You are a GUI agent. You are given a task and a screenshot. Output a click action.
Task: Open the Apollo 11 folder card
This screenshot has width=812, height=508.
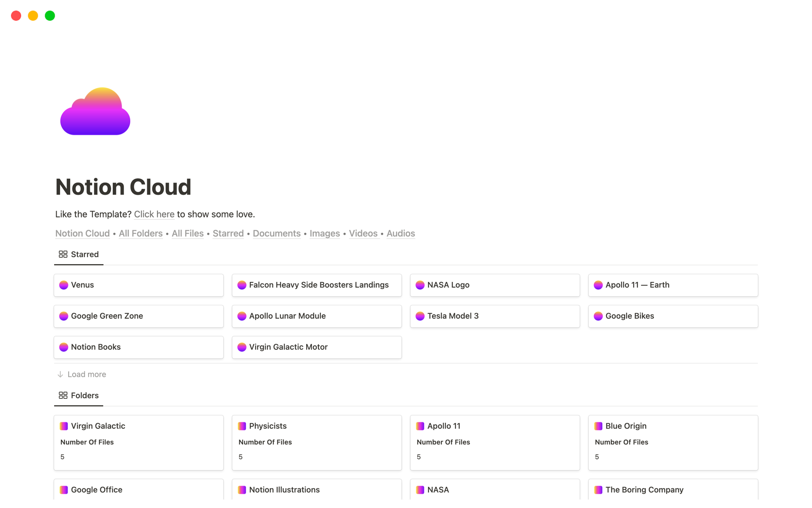click(494, 442)
